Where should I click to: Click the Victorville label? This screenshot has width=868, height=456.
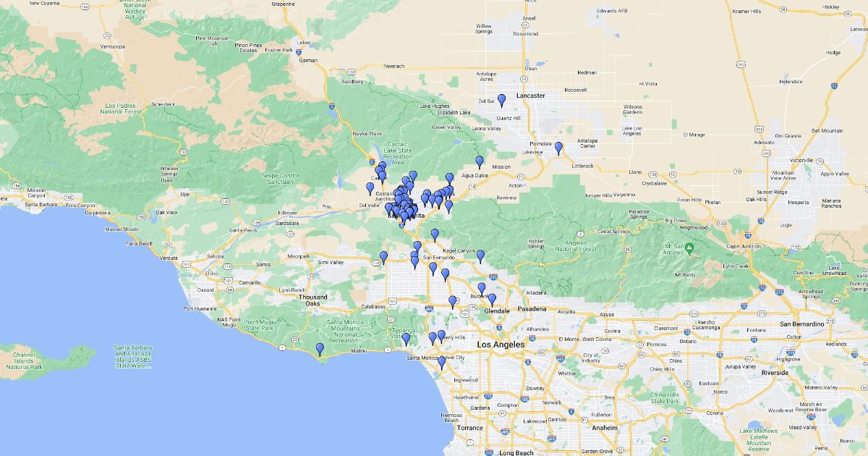801,160
